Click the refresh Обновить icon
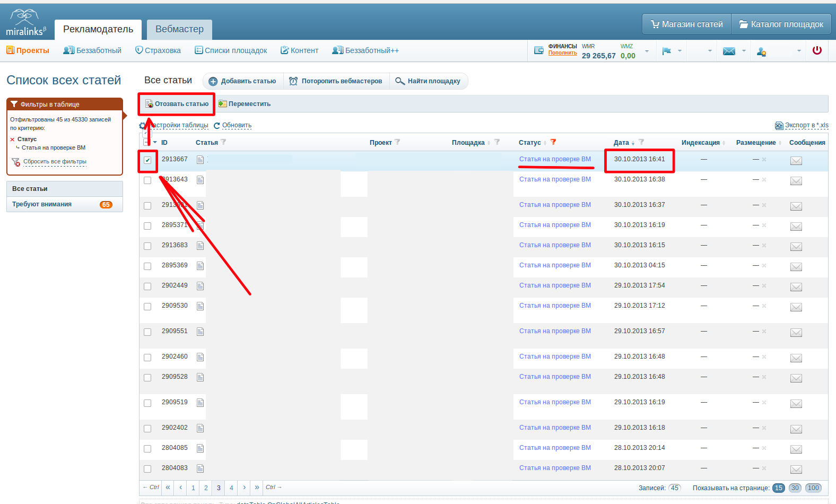The height and width of the screenshot is (504, 836). (217, 126)
